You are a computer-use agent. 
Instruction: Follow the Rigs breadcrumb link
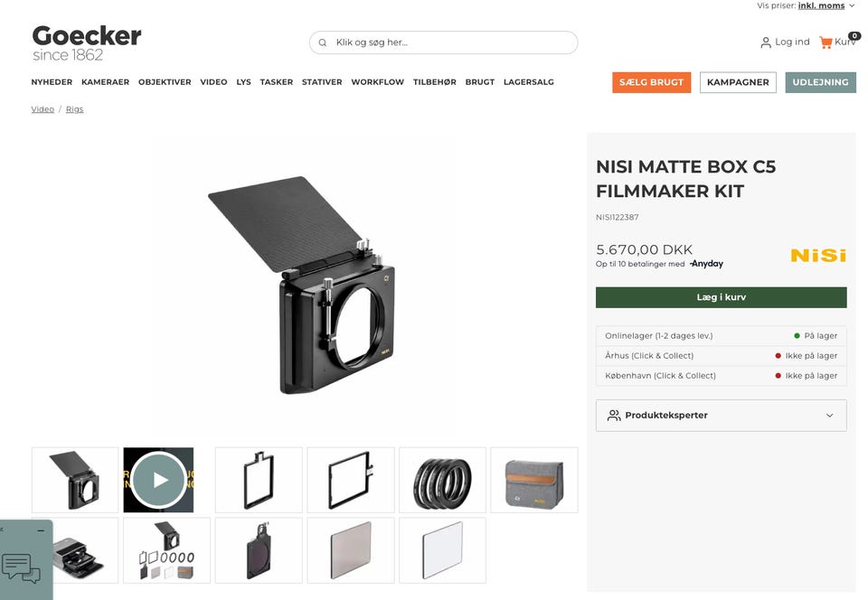click(75, 109)
